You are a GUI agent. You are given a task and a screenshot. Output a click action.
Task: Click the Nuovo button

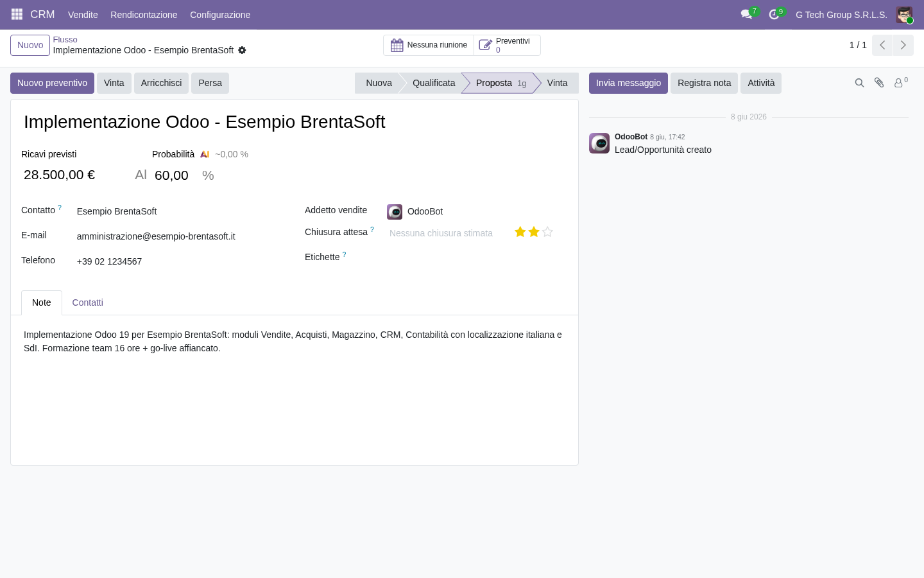tap(30, 45)
